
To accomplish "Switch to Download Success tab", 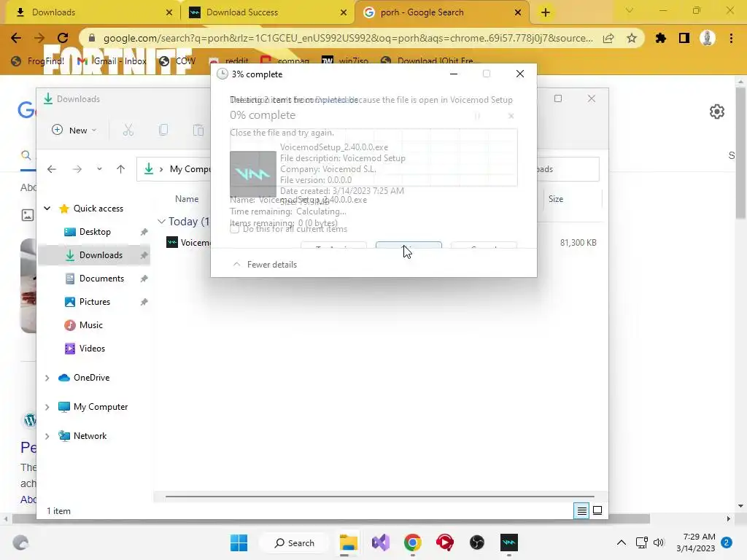I will [x=268, y=12].
